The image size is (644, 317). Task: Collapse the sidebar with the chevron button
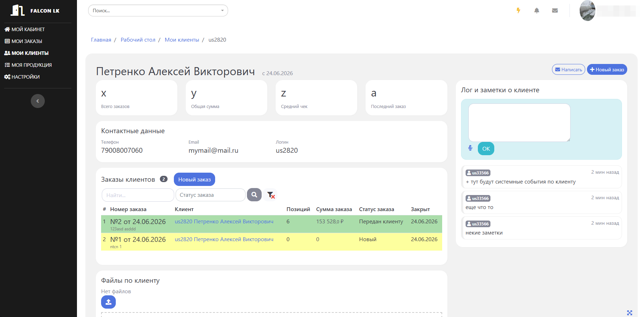point(38,101)
